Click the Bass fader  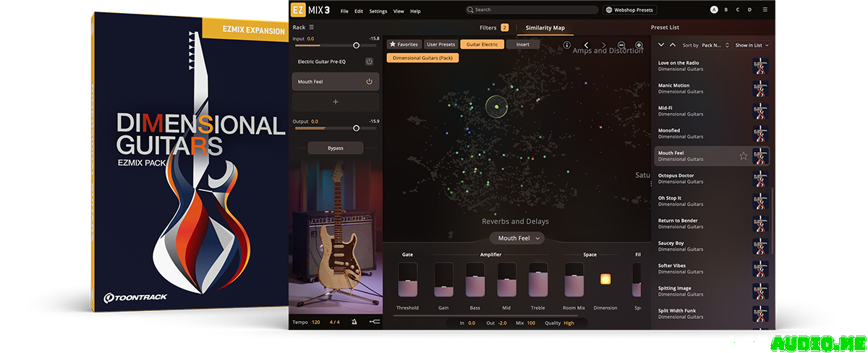475,279
